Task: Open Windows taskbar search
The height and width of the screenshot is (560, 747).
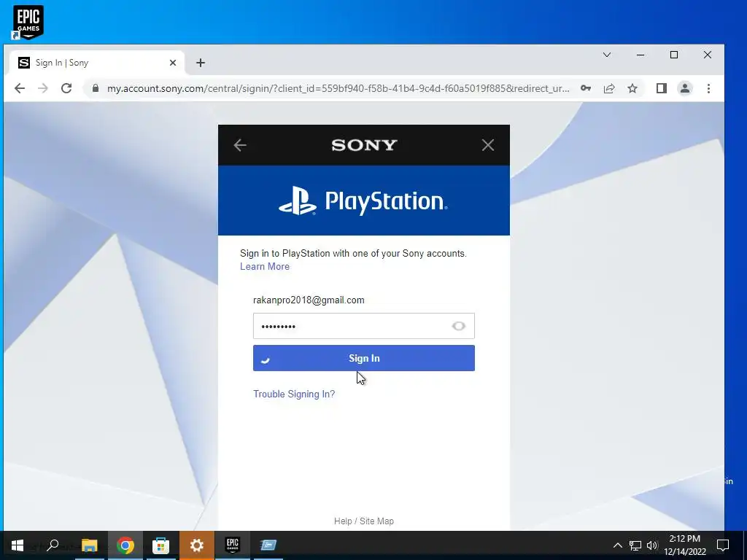Action: [x=53, y=545]
